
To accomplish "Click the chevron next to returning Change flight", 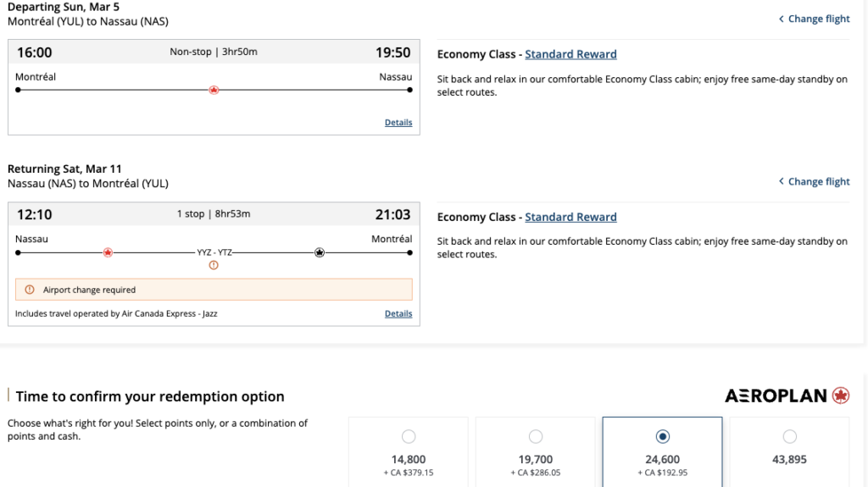I will (x=781, y=181).
